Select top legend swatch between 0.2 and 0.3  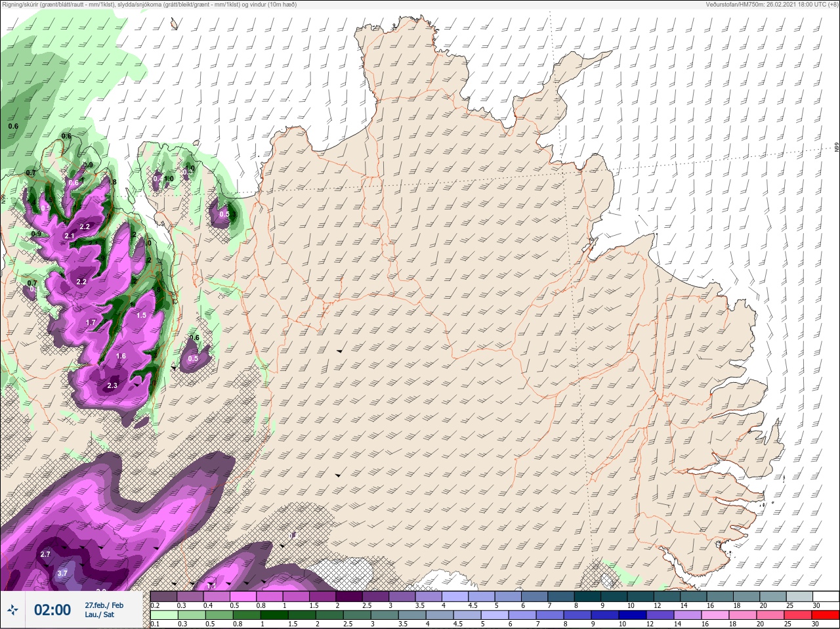pyautogui.click(x=163, y=596)
